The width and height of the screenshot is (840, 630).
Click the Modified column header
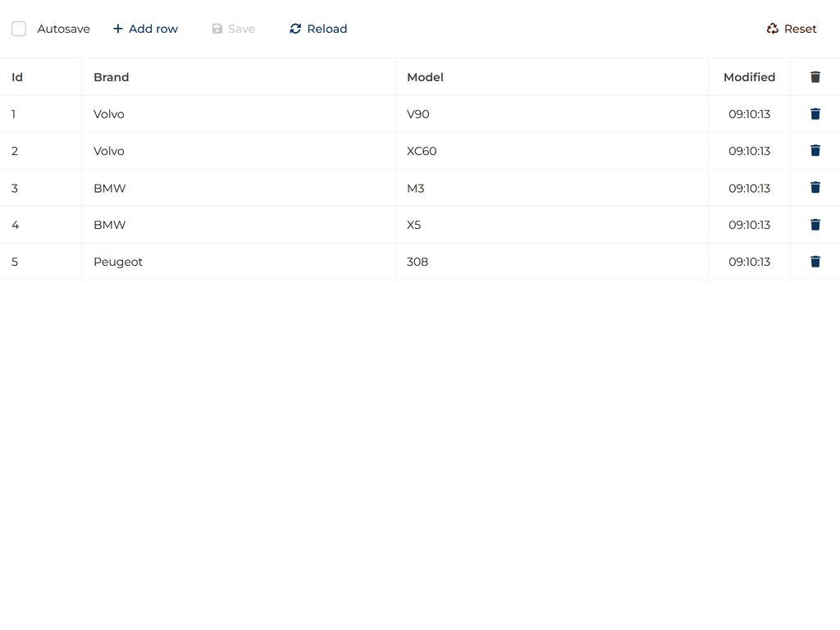tap(749, 76)
